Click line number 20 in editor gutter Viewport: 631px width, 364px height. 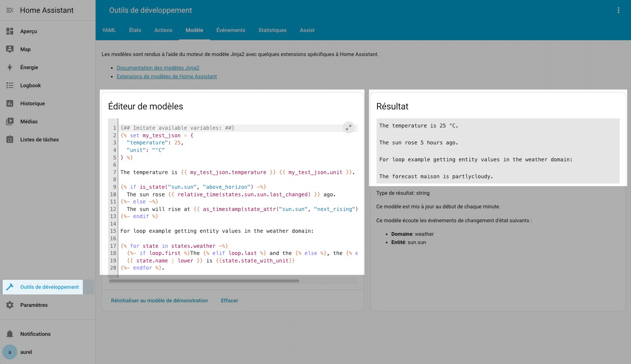[113, 268]
